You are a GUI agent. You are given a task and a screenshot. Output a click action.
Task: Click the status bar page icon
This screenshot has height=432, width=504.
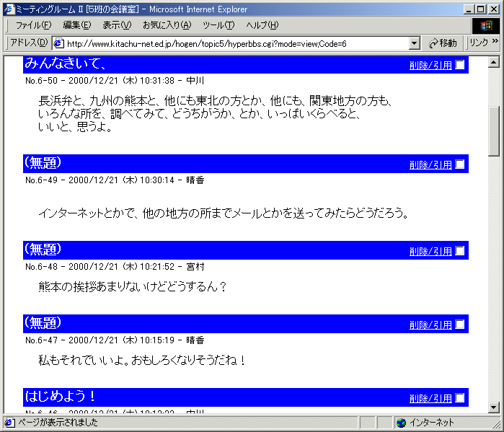9,423
